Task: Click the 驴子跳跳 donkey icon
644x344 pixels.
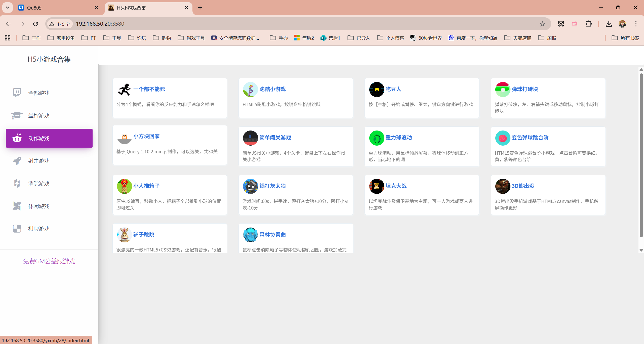Action: pyautogui.click(x=124, y=235)
